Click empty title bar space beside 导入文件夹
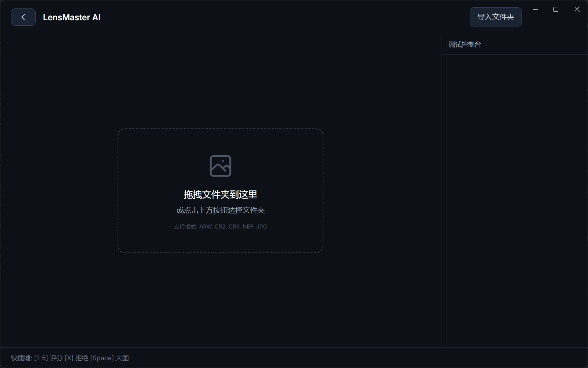This screenshot has width=588, height=368. coord(294,17)
